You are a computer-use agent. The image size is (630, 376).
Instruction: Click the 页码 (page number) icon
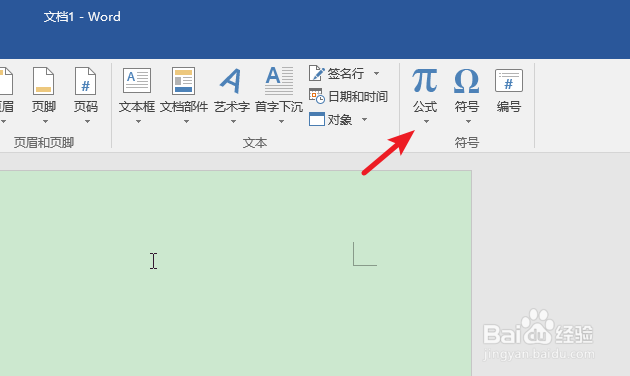pos(85,81)
